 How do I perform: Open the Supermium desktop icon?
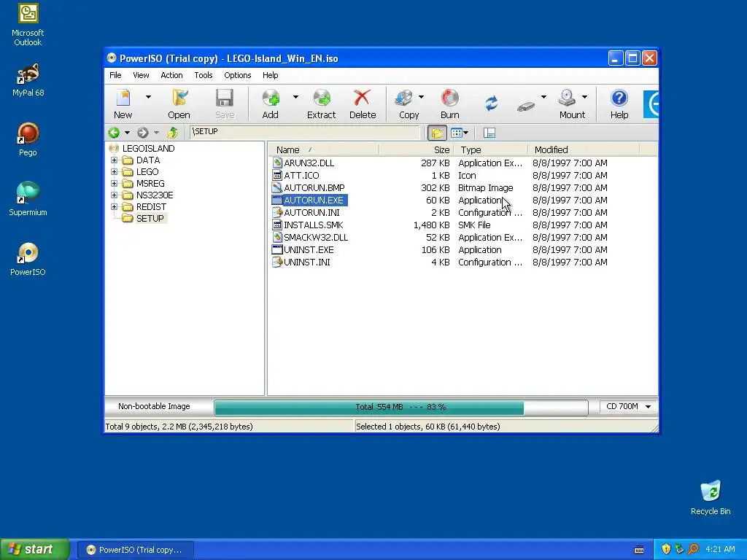tap(28, 199)
